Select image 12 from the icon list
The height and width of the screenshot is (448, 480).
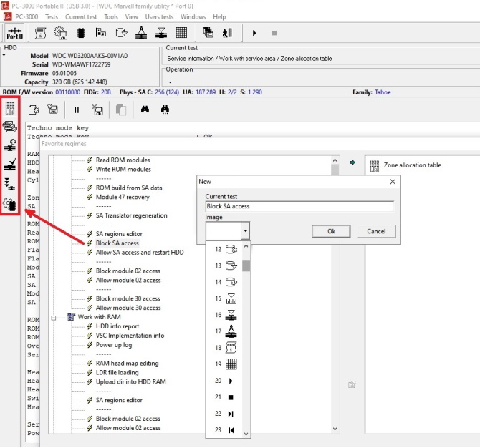point(226,249)
